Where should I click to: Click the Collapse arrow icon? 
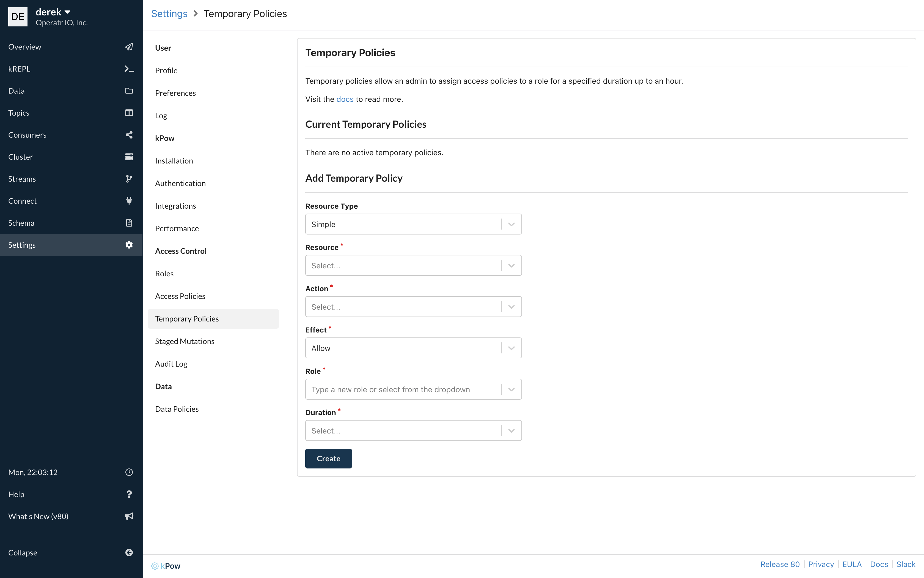click(129, 552)
